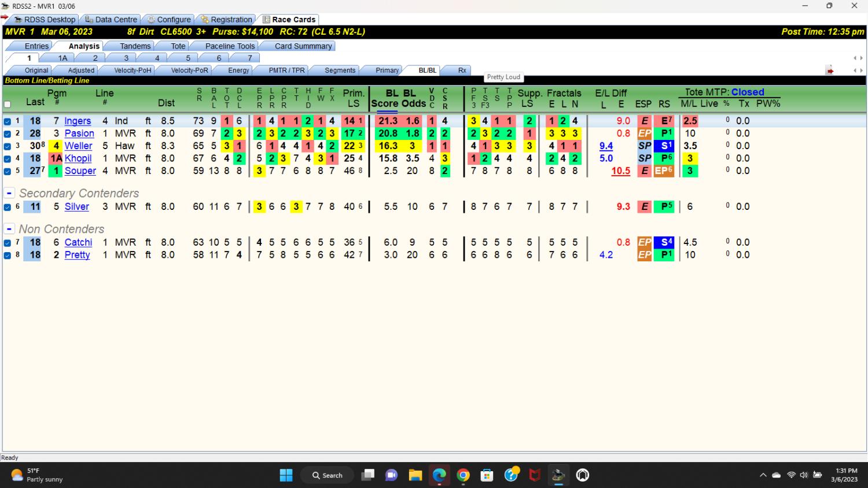Open the Paceline Tools tab
The width and height of the screenshot is (868, 488).
pyautogui.click(x=230, y=46)
